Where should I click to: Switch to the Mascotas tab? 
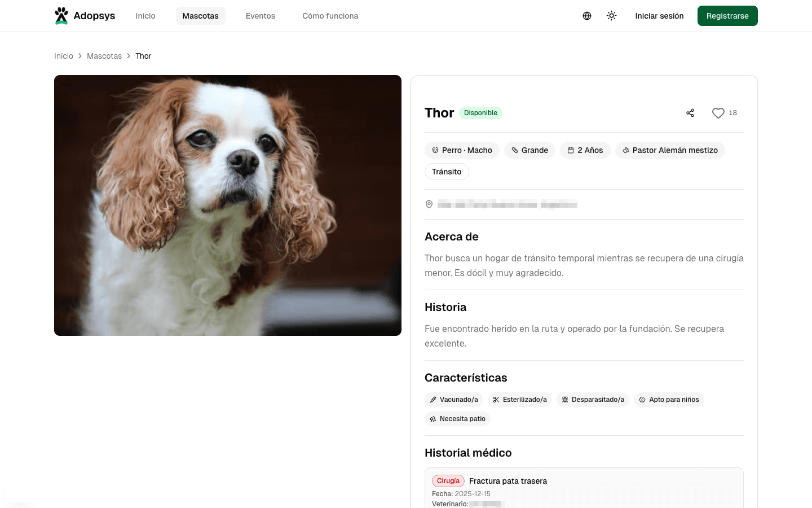[200, 16]
